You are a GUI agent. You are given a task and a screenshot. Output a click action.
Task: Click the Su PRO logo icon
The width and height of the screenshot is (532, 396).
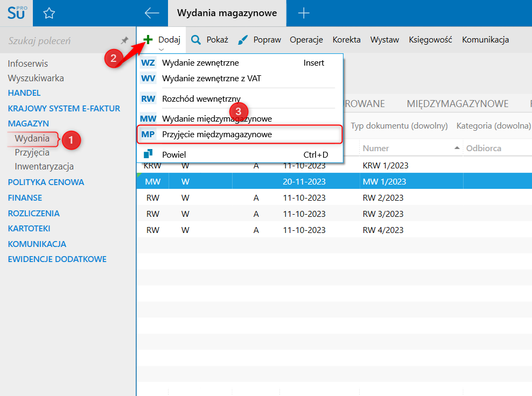pyautogui.click(x=16, y=13)
